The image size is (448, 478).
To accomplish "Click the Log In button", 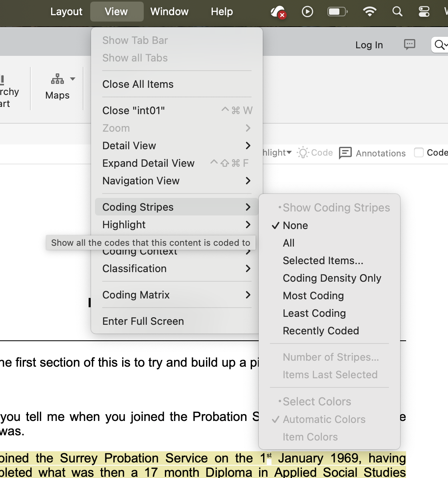I will click(369, 45).
